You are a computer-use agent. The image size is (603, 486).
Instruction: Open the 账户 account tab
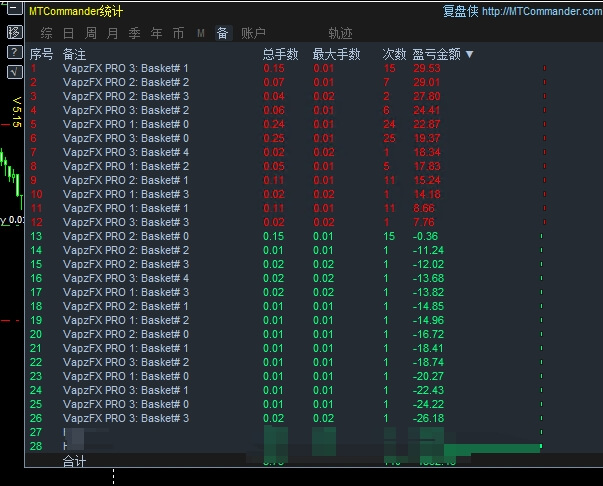tap(254, 33)
